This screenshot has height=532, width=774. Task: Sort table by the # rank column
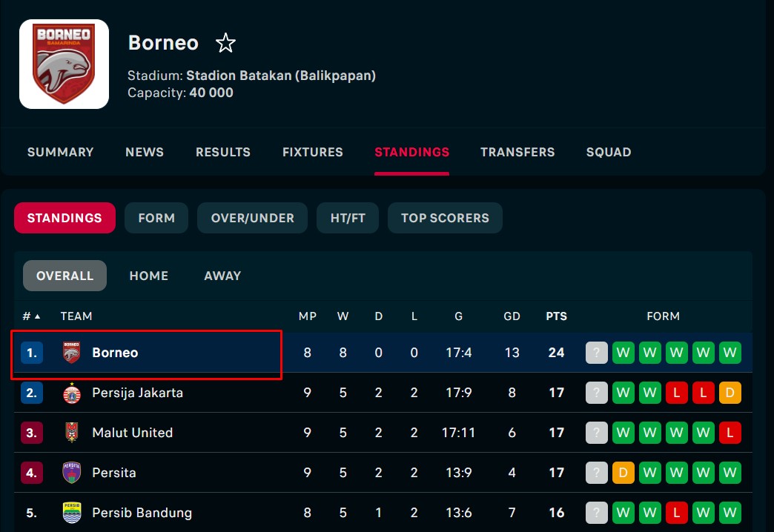tap(30, 316)
